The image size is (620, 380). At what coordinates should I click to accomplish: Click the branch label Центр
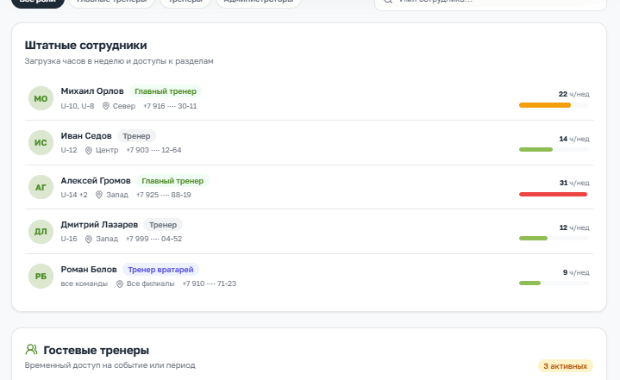coord(107,150)
